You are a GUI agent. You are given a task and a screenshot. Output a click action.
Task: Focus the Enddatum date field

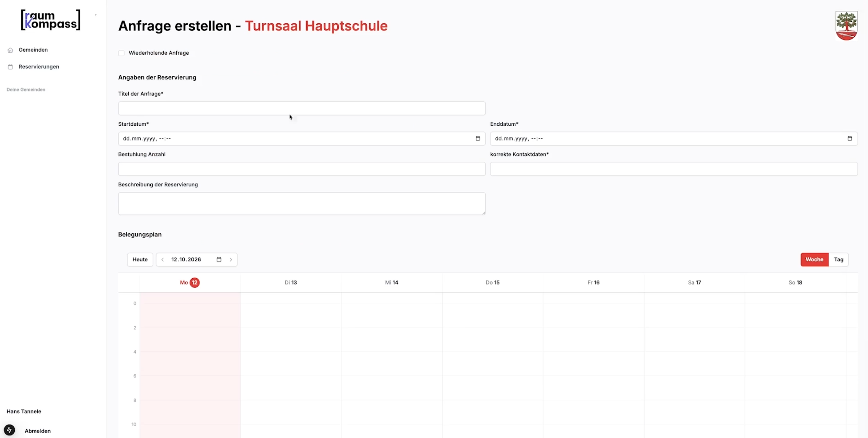[x=674, y=139]
